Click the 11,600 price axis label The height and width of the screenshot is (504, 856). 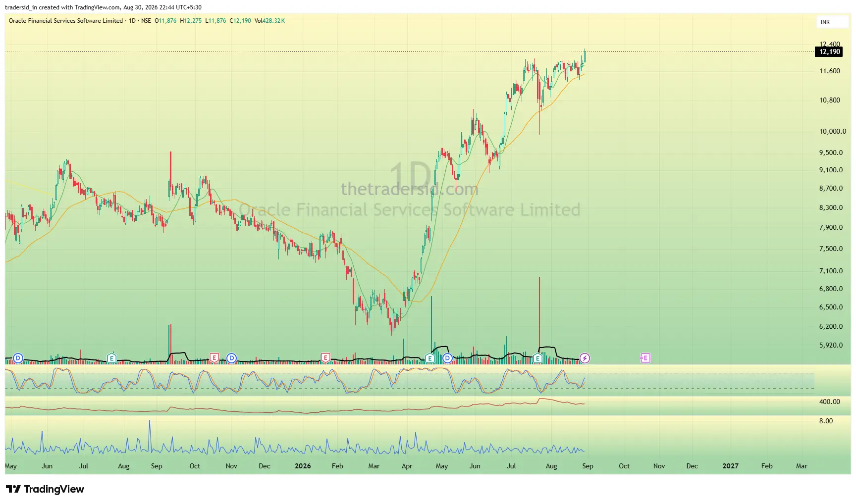point(830,71)
